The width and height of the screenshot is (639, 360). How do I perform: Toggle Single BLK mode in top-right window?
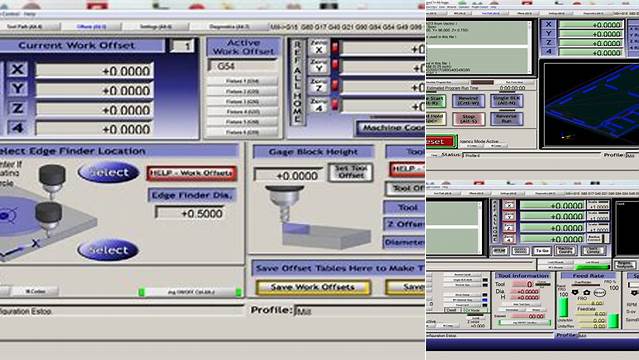coord(507,101)
